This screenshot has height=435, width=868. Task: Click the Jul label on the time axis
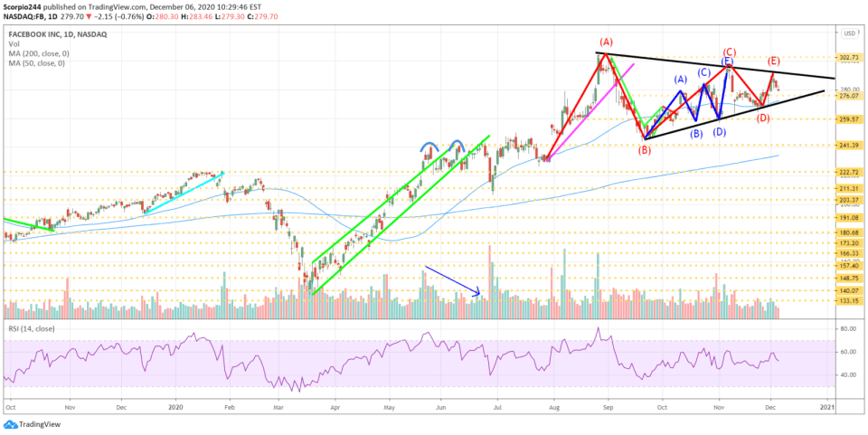(x=497, y=407)
